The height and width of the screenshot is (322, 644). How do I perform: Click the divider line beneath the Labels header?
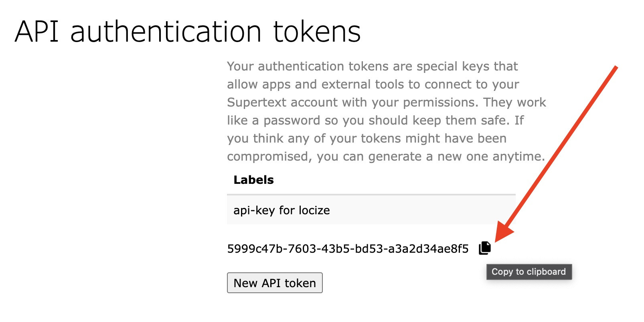pos(371,195)
